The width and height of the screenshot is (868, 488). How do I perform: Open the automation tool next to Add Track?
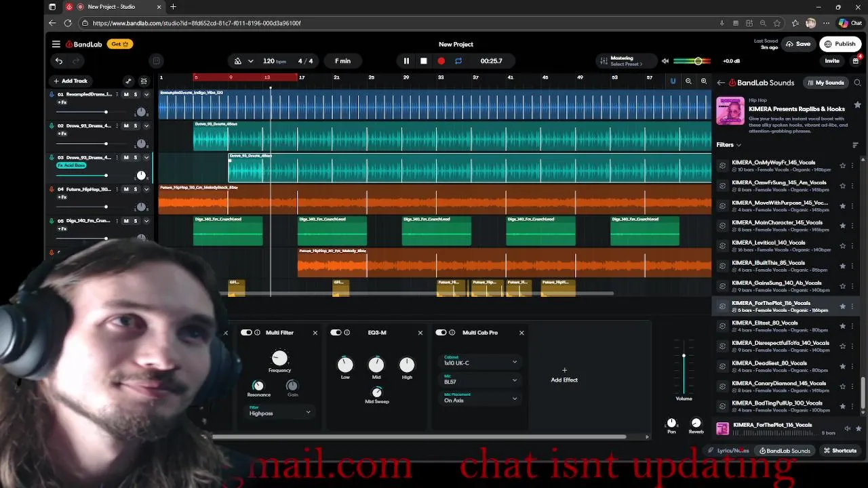128,81
